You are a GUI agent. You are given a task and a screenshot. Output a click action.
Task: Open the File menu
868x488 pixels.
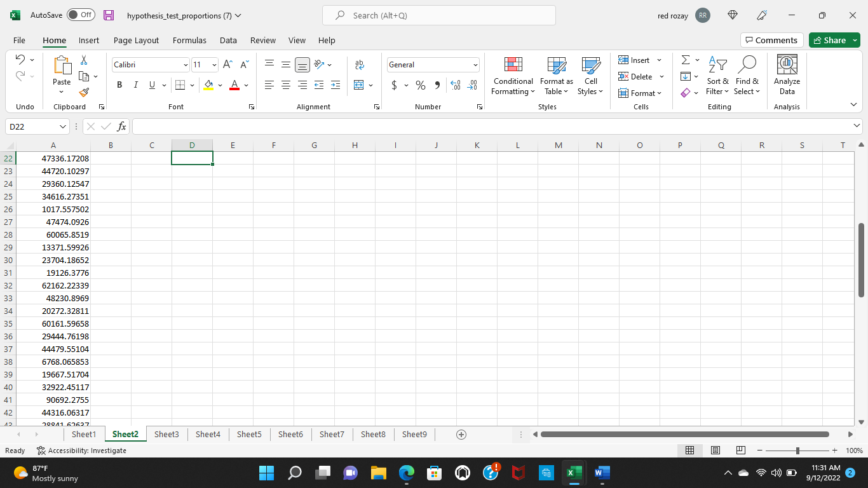19,40
